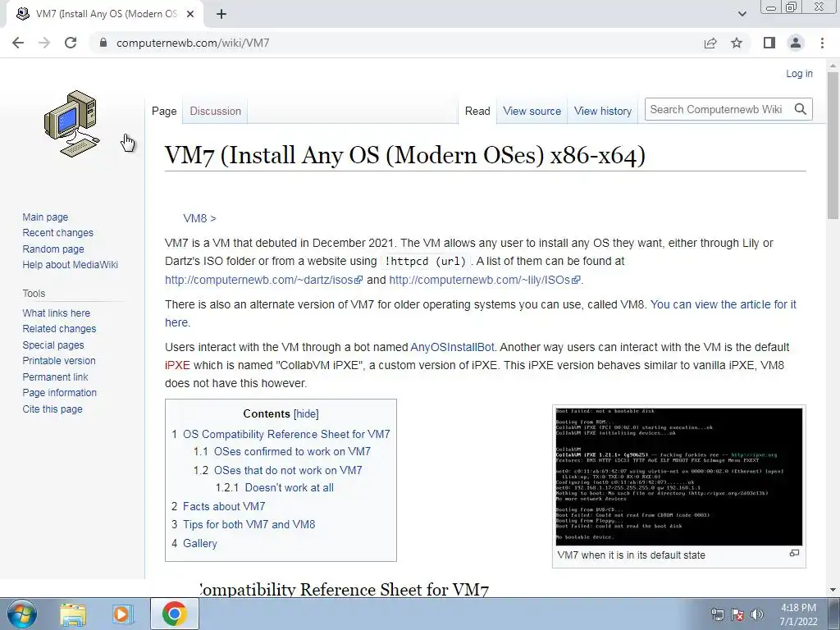Viewport: 840px width, 630px height.
Task: Open the View history tab
Action: tap(603, 111)
